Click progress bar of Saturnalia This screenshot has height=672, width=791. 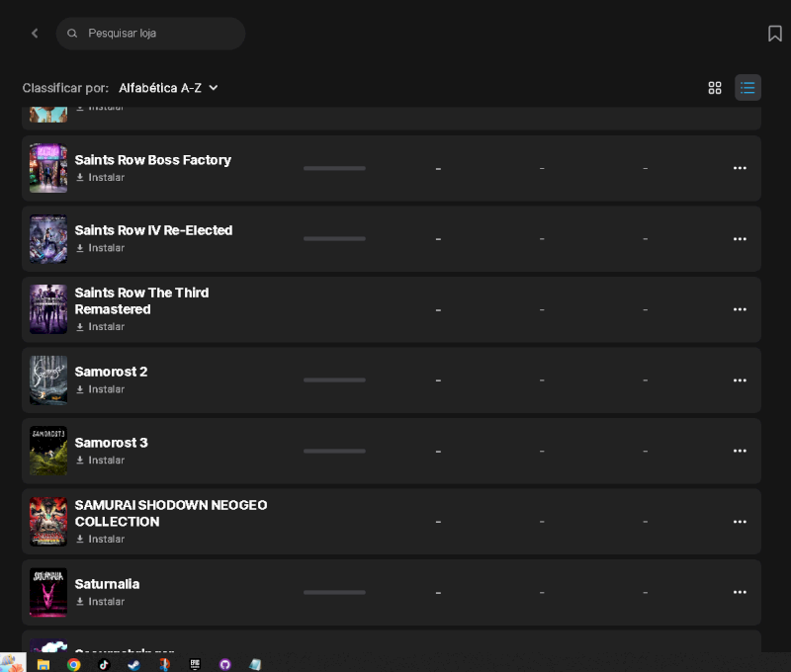click(334, 592)
